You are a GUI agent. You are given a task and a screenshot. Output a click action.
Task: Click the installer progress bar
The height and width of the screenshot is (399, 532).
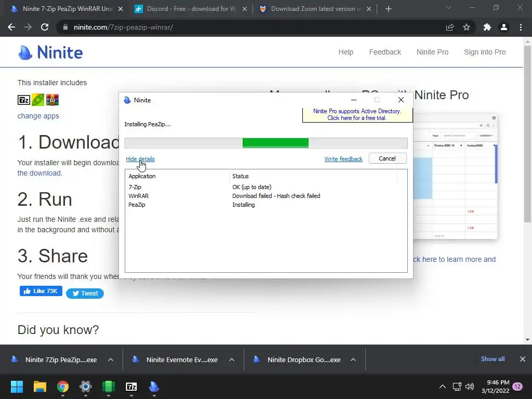266,143
